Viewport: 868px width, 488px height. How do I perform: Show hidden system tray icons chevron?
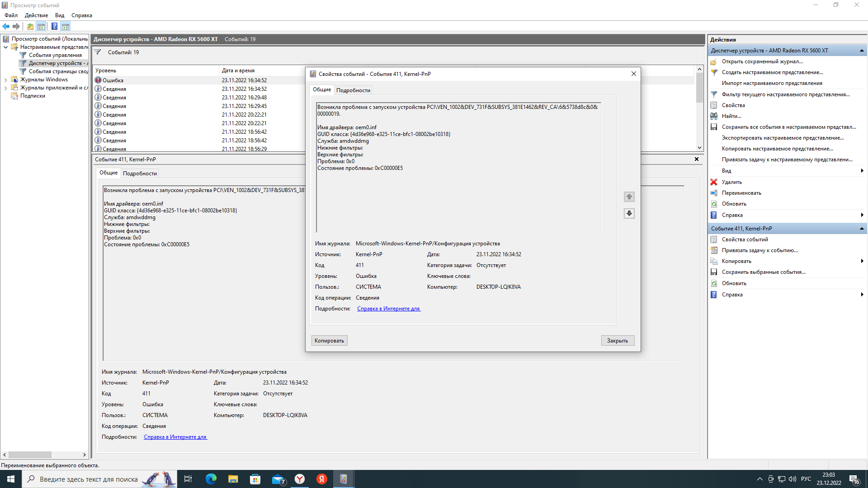click(x=759, y=479)
